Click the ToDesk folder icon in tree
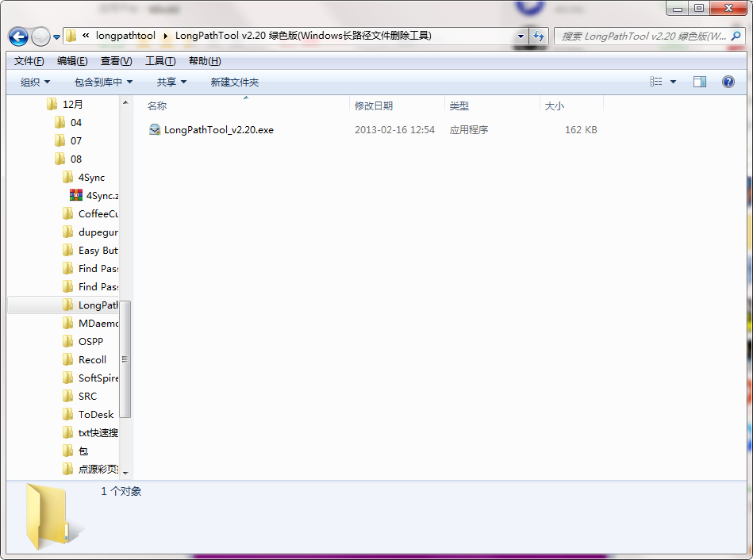 point(68,415)
